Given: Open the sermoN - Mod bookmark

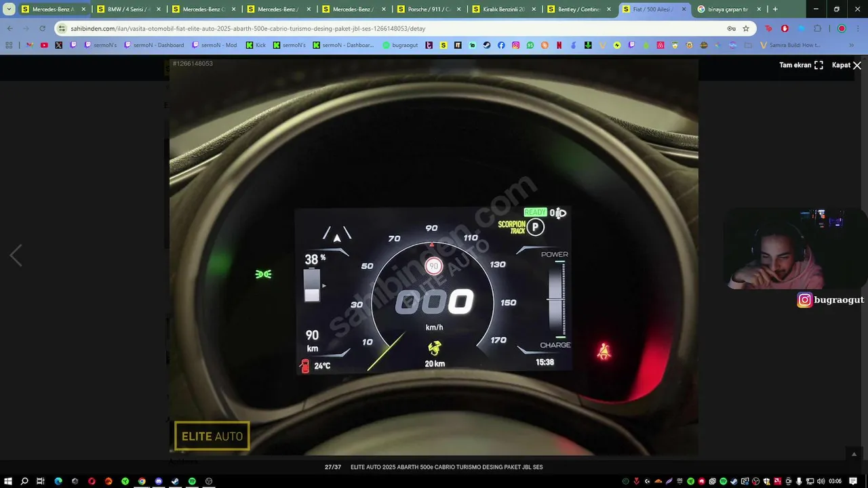Looking at the screenshot, I should [214, 45].
